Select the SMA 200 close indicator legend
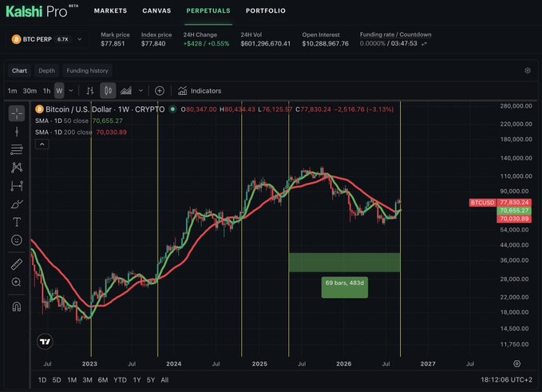Viewport: 542px width, 392px height. (81, 133)
